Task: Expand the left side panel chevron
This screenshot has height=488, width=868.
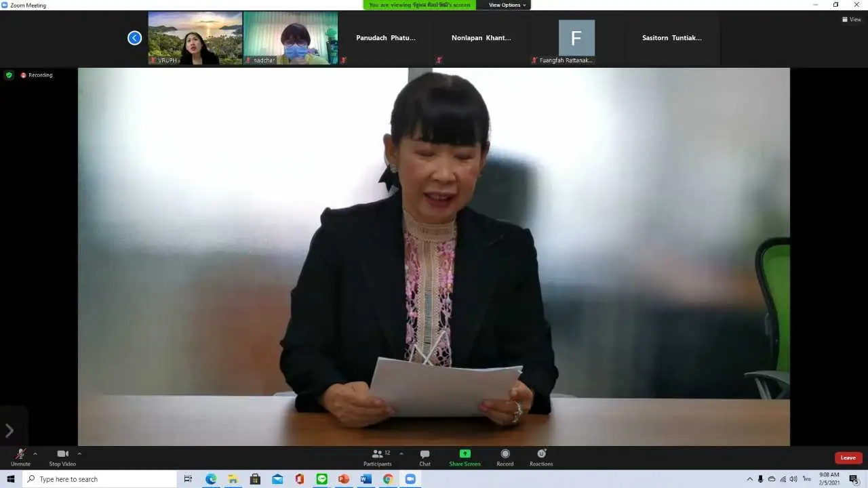Action: [9, 430]
